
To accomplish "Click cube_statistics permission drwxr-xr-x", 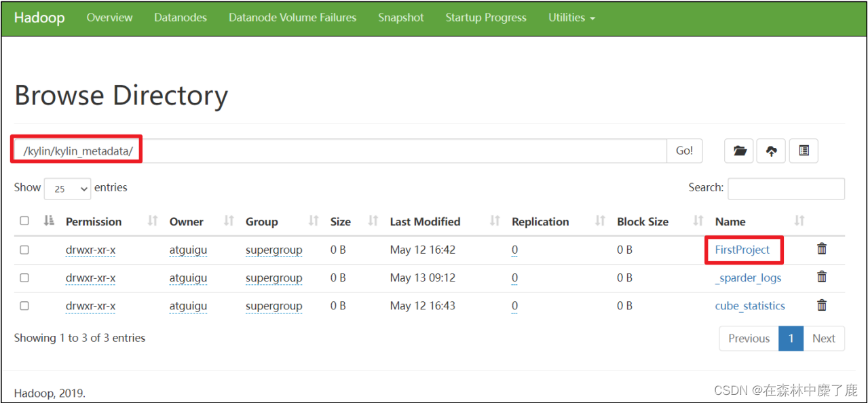I will tap(90, 306).
